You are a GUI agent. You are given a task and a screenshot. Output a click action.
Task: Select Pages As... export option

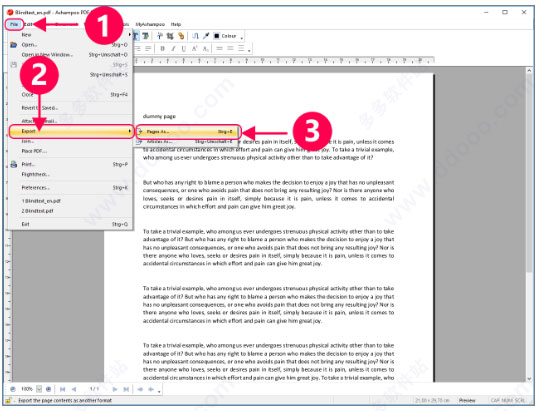(188, 131)
